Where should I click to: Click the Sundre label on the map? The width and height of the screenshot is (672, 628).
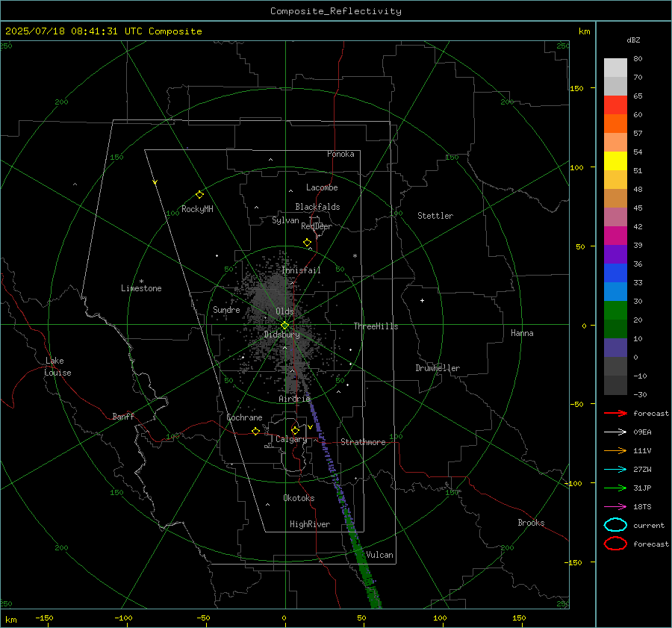tap(226, 309)
